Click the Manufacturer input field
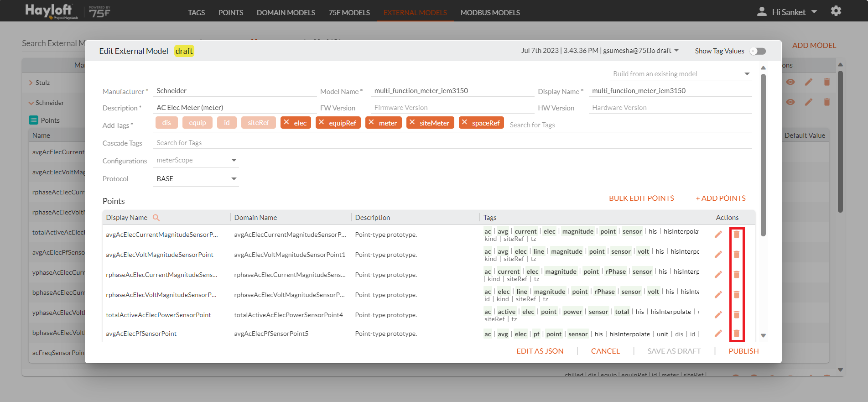This screenshot has height=402, width=868. [235, 91]
